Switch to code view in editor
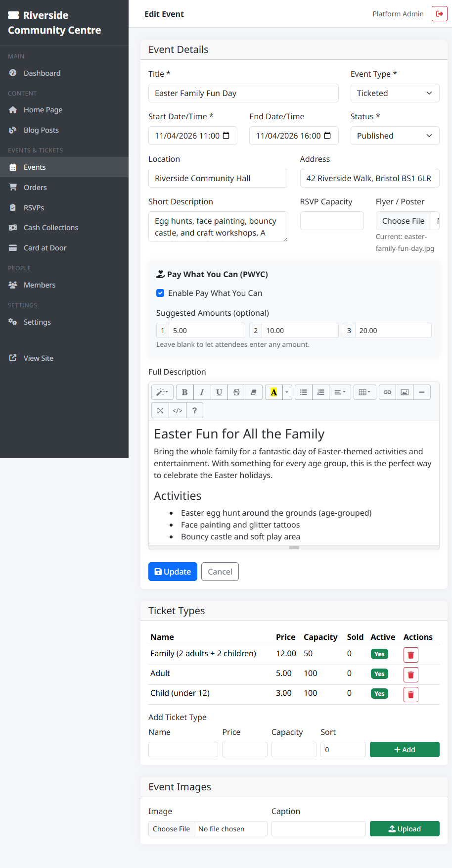Screen dimensions: 452x868 point(177,410)
